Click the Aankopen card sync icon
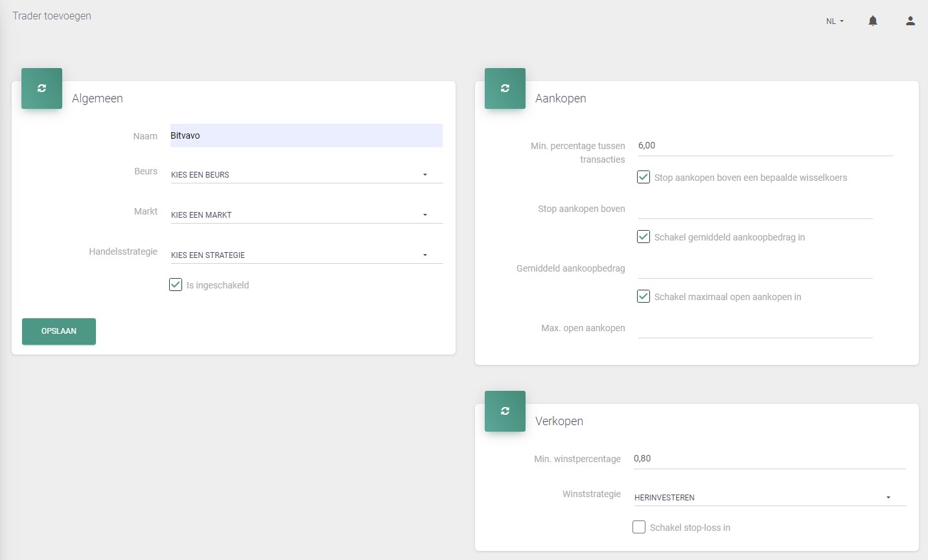 (505, 89)
